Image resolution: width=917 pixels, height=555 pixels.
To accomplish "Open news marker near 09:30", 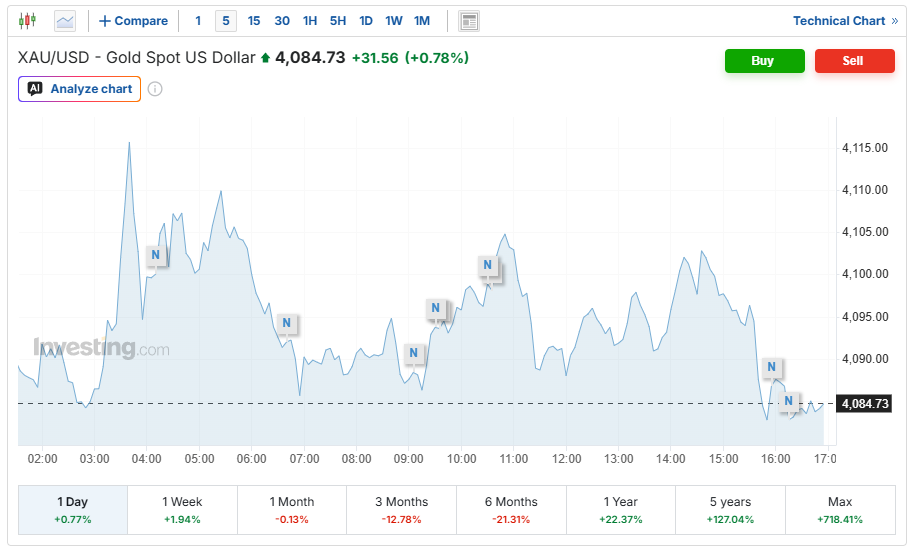I will (435, 308).
